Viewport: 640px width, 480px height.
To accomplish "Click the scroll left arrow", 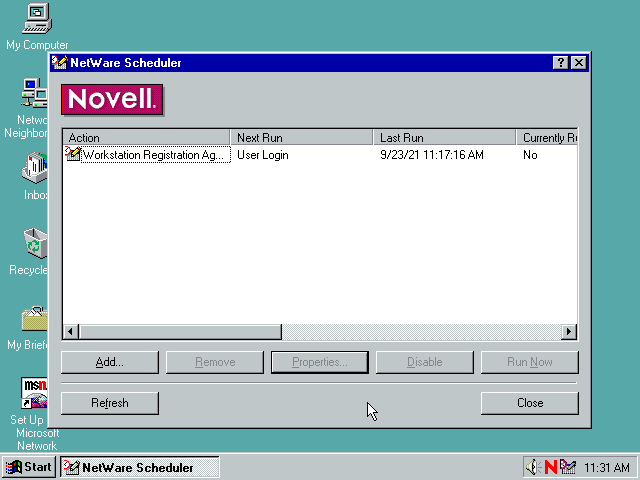I will 71,331.
